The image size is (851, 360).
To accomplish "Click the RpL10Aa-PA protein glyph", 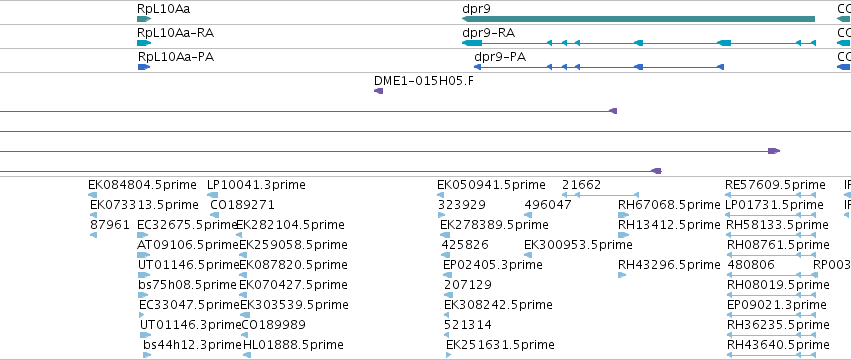I will point(144,67).
